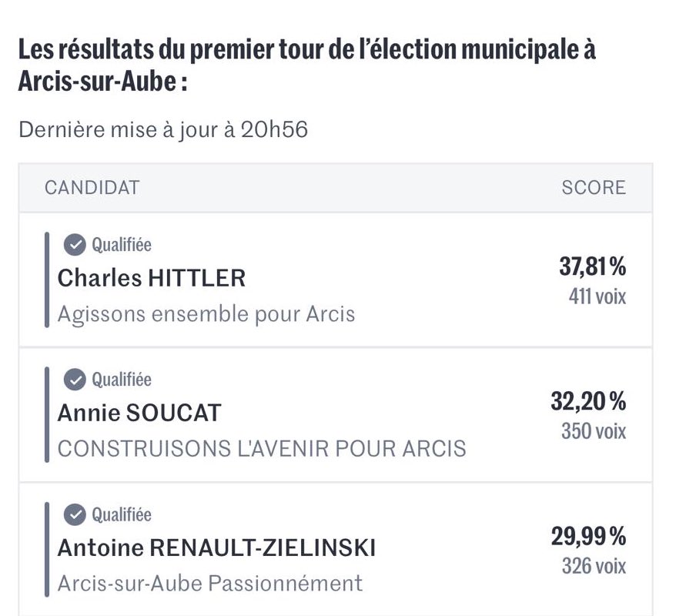Viewport: 676px width, 616px height.
Task: Select the candidate name Annie SOUCAT
Action: pos(139,413)
